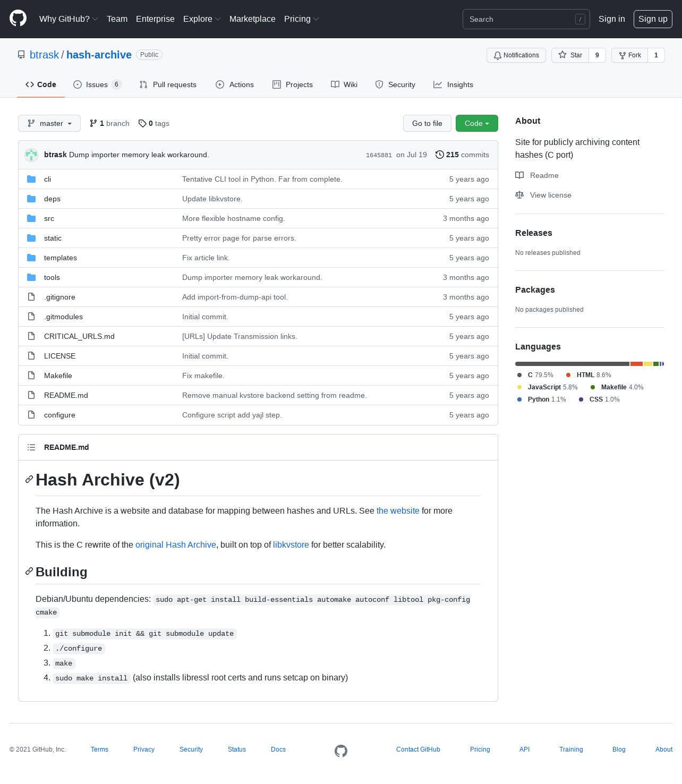Open the Security tab
682x784 pixels.
point(395,84)
